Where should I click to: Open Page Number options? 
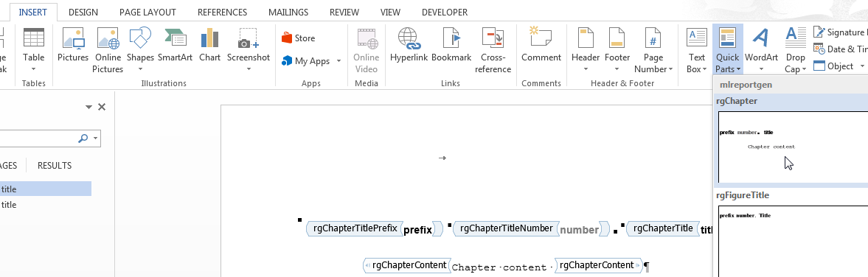(x=653, y=50)
